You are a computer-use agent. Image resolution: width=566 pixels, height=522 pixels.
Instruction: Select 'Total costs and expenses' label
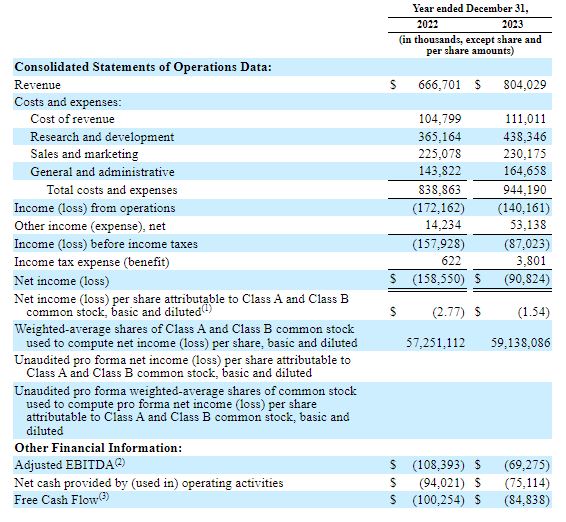click(112, 190)
